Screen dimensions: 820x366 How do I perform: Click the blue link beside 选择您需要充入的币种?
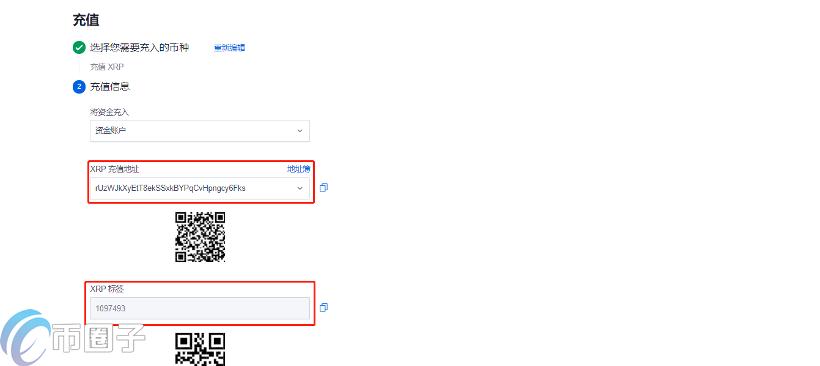230,48
